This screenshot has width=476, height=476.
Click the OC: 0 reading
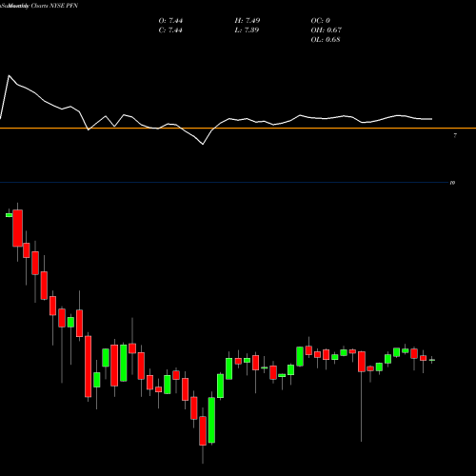[320, 21]
